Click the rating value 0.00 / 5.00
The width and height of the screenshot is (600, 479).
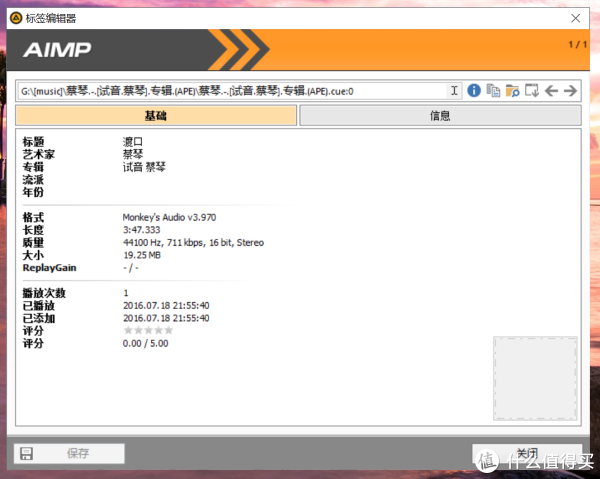click(145, 344)
